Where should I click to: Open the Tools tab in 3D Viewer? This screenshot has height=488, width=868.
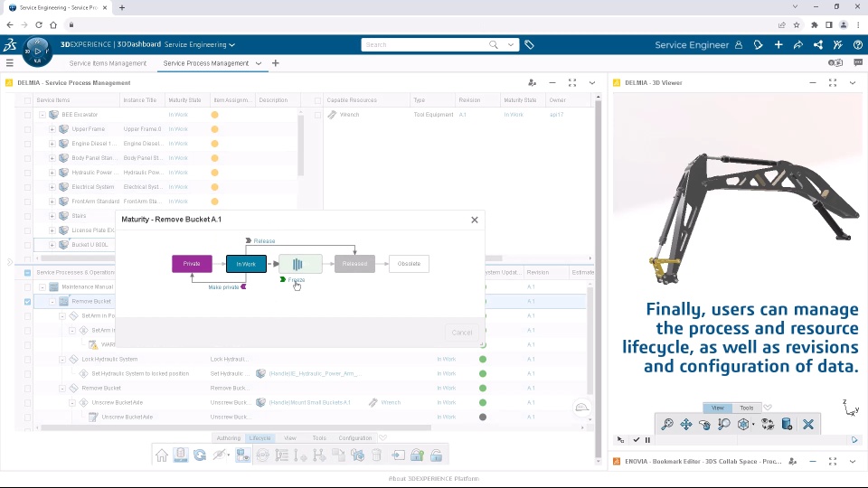pyautogui.click(x=747, y=408)
